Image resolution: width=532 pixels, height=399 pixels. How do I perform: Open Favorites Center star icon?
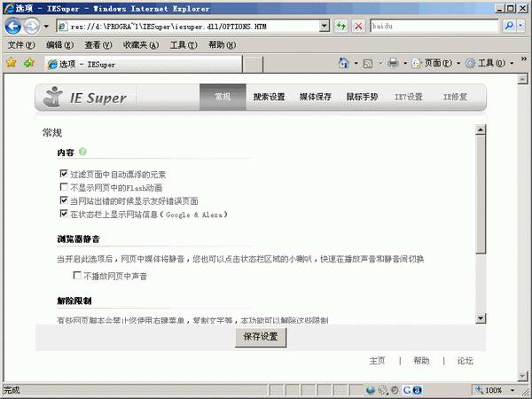tap(12, 62)
